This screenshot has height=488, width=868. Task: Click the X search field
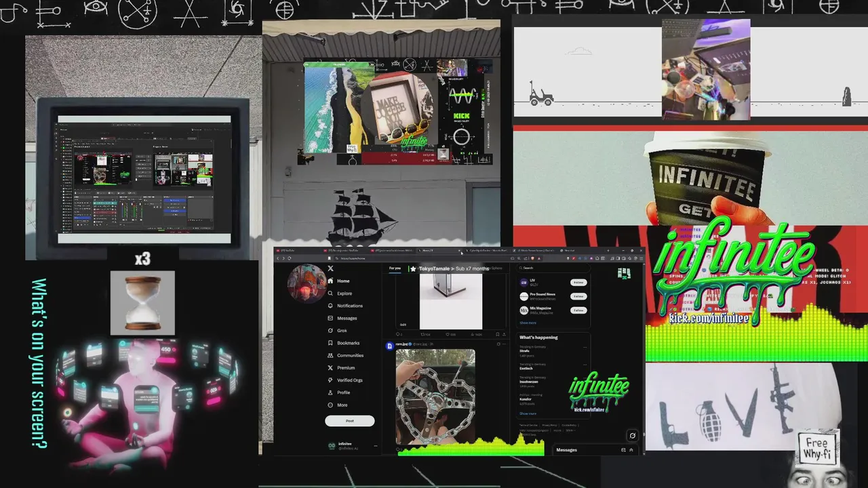[x=554, y=268]
